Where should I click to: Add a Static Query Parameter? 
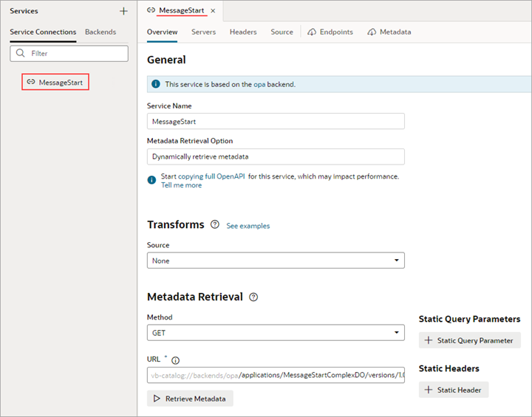point(470,340)
